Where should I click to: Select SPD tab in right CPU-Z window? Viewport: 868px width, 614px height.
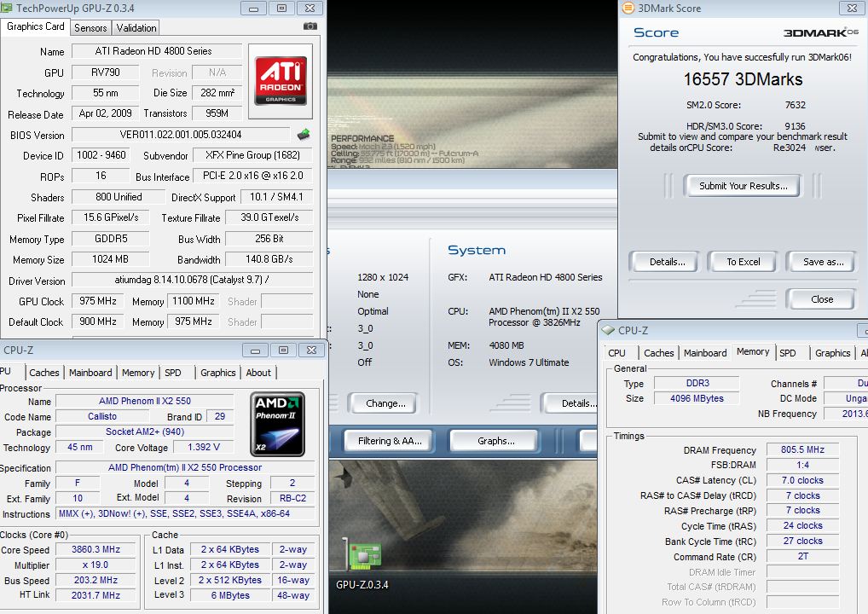pyautogui.click(x=788, y=353)
